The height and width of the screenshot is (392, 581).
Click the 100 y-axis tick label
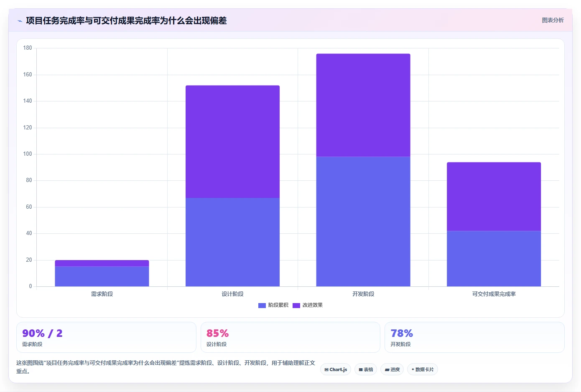coord(28,154)
